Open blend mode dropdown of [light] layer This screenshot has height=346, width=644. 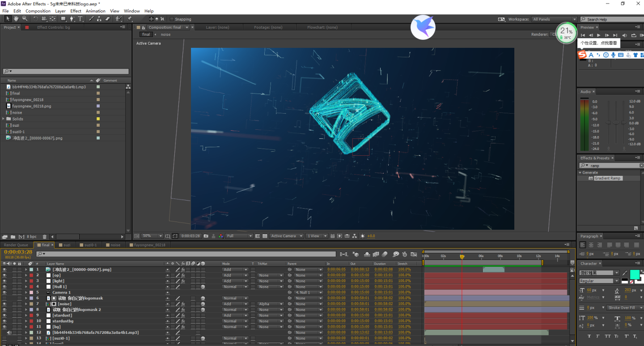(235, 281)
